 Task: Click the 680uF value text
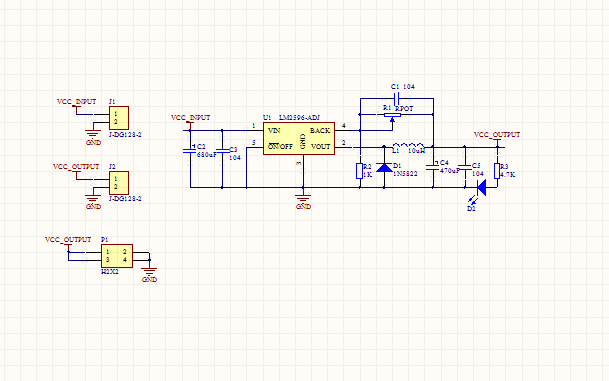click(x=207, y=155)
